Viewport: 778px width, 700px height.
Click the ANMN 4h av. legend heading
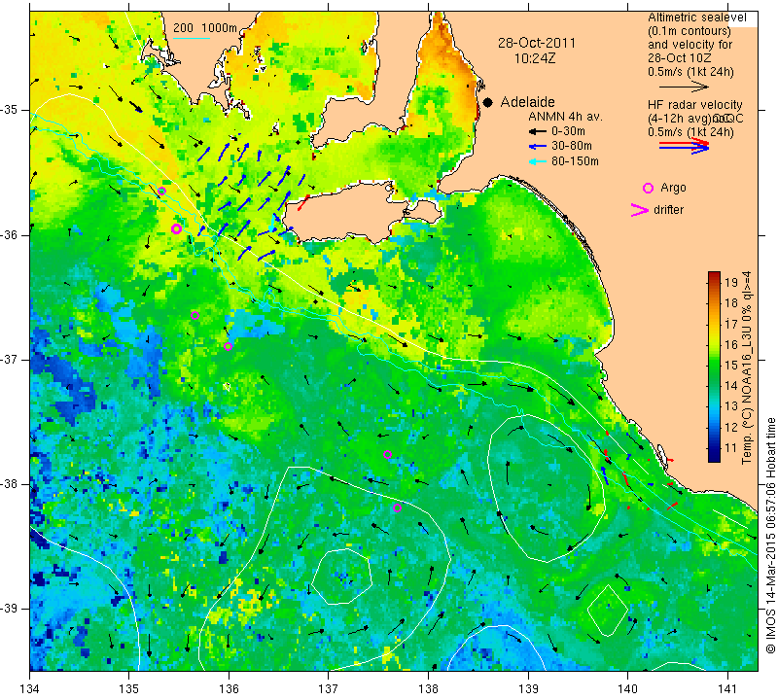(x=565, y=117)
